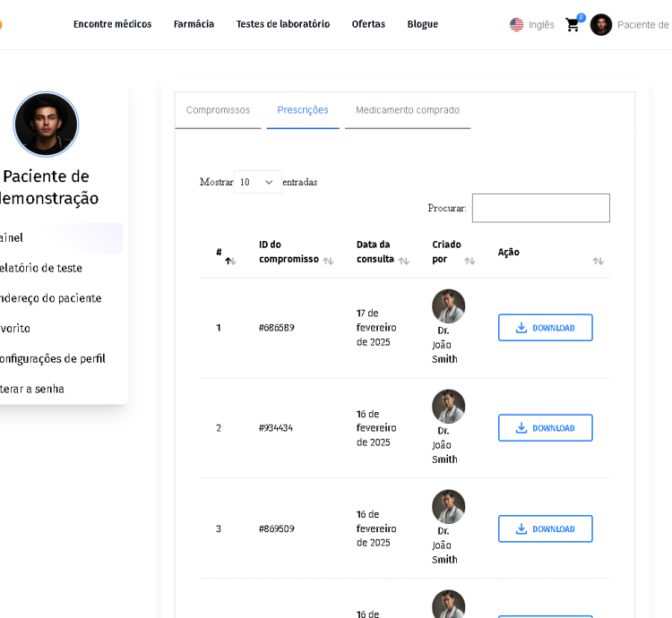The height and width of the screenshot is (618, 672).
Task: Click the user avatar in header
Action: tap(601, 25)
